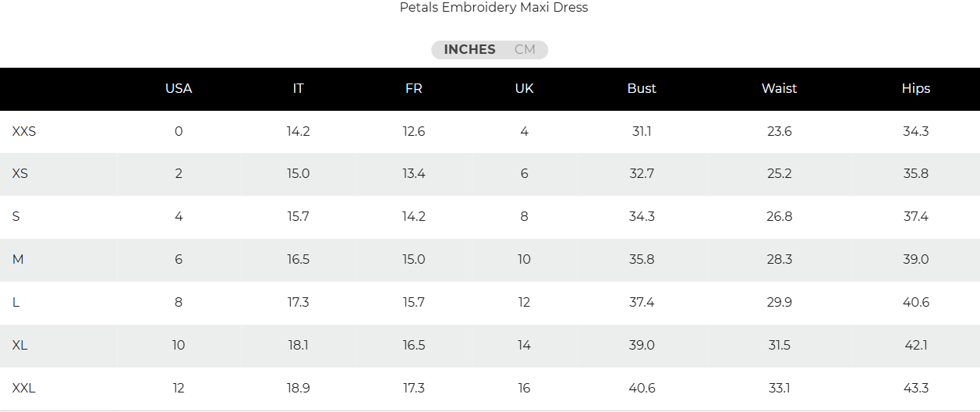Image resolution: width=980 pixels, height=412 pixels.
Task: Click the Petals Embroidery Maxi Dress title
Action: click(x=494, y=8)
